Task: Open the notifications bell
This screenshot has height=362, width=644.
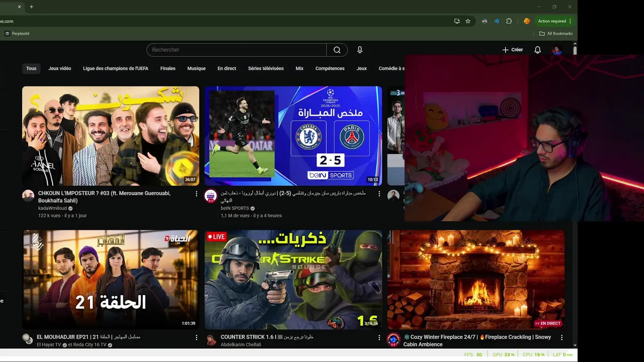Action: [x=537, y=50]
